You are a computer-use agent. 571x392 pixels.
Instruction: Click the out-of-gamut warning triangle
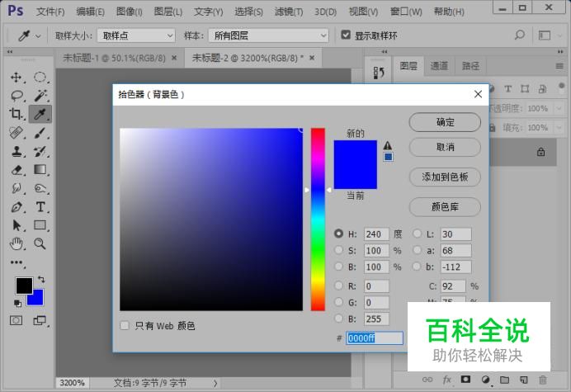(x=388, y=145)
